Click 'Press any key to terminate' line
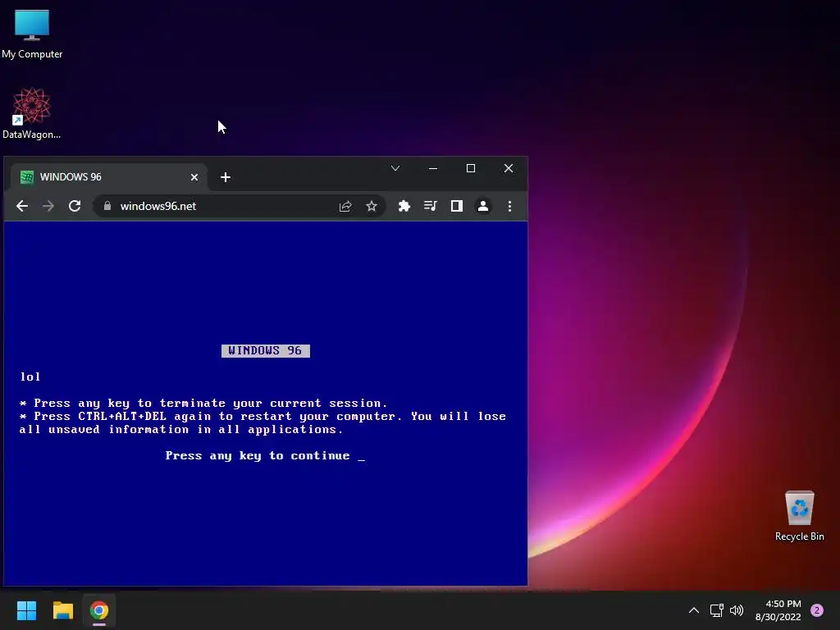 pos(203,404)
